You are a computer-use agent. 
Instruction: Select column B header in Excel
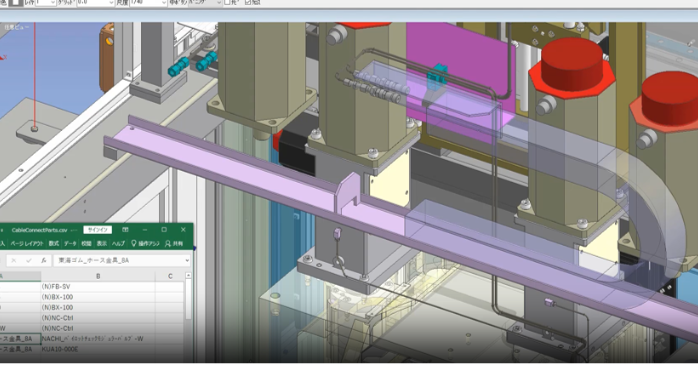(98, 276)
